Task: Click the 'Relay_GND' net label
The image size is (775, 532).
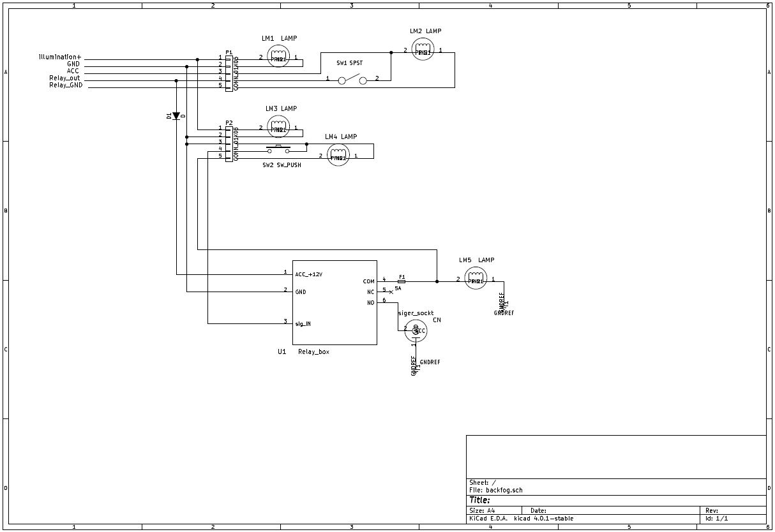Action: pos(66,85)
